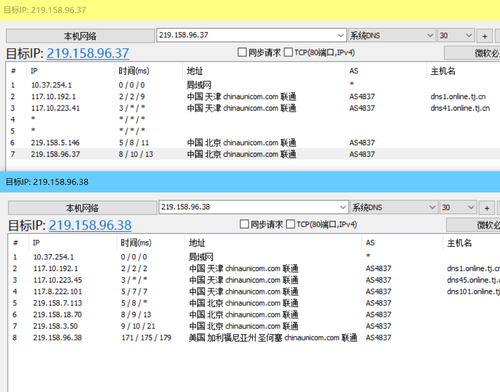
Task: Open the 219.158.96.37 target IP link
Action: 88,53
